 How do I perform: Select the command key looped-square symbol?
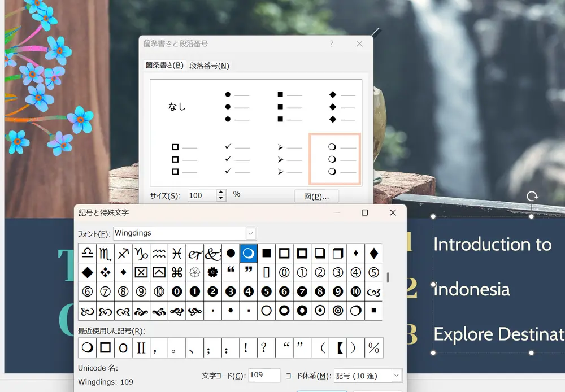pyautogui.click(x=177, y=272)
